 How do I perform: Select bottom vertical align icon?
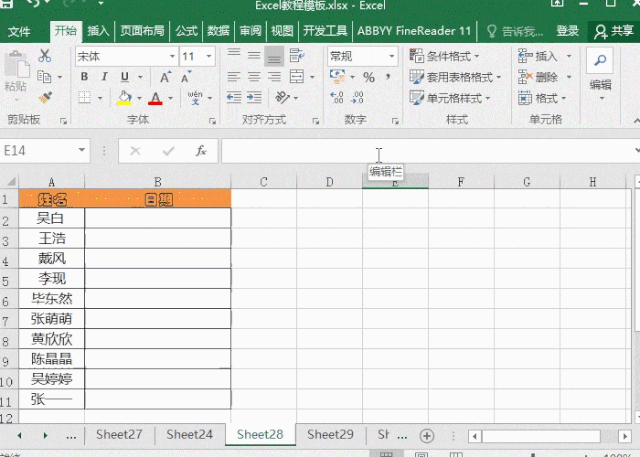click(274, 56)
